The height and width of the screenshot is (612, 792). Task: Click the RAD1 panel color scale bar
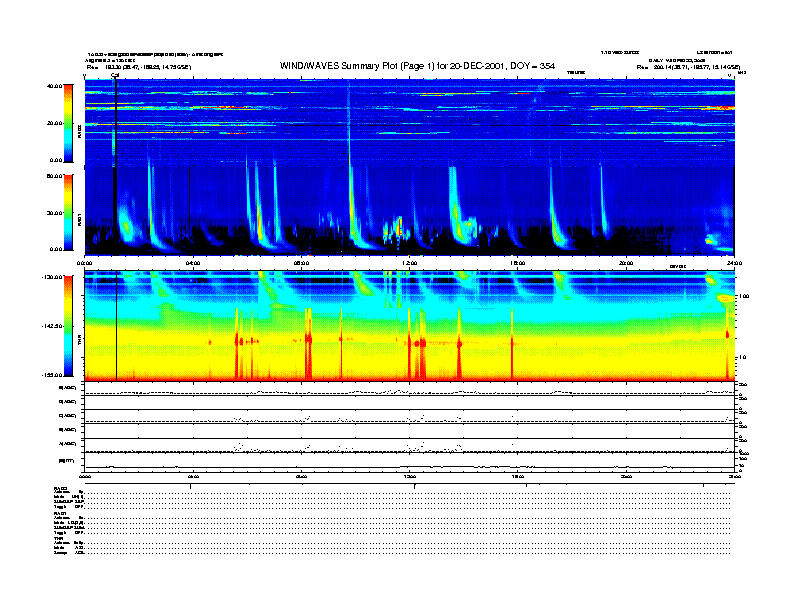click(68, 213)
